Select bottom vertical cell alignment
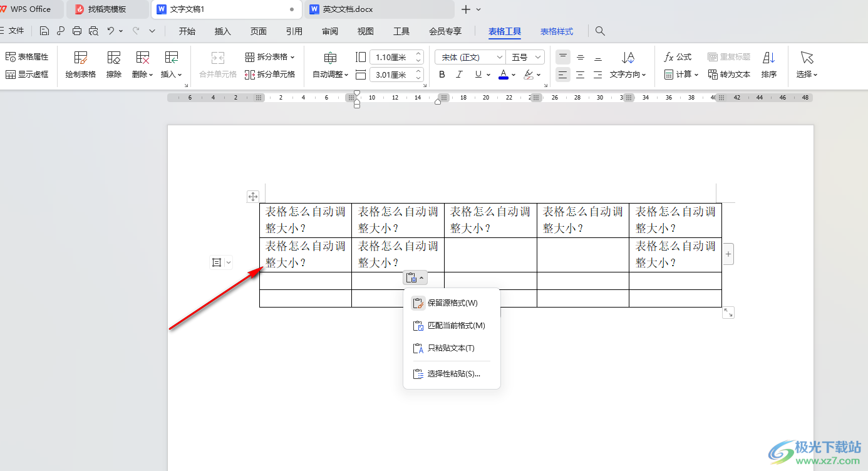The width and height of the screenshot is (868, 471). click(x=598, y=57)
